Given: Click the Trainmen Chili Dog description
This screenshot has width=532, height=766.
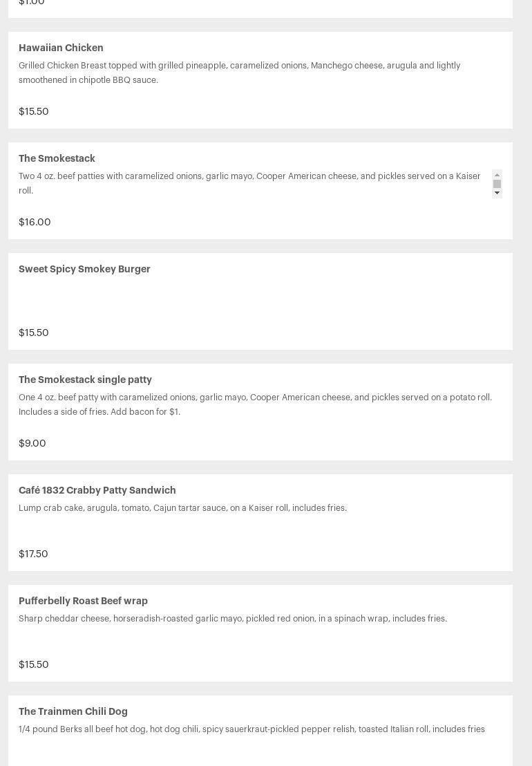Looking at the screenshot, I should (x=251, y=729).
